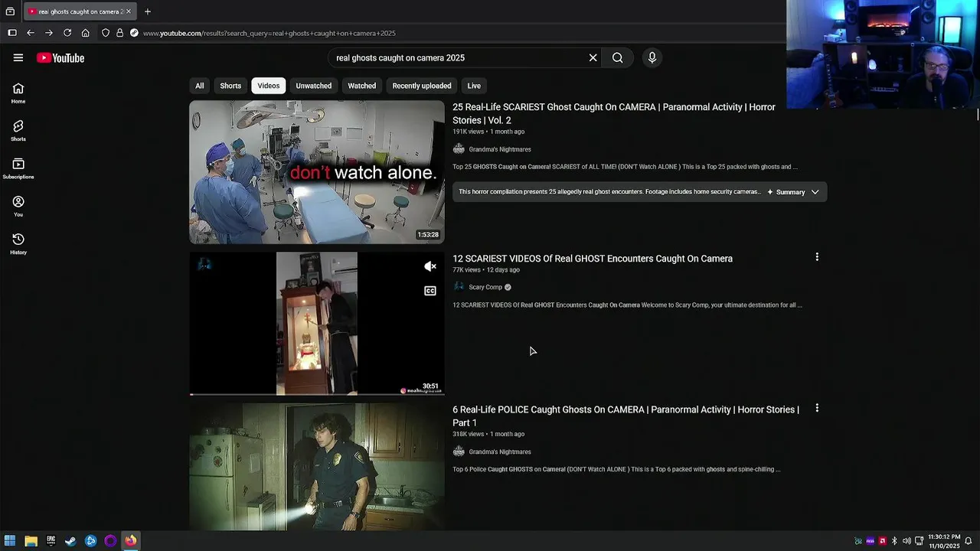Open the Windows Start menu
The width and height of the screenshot is (980, 551).
click(10, 541)
